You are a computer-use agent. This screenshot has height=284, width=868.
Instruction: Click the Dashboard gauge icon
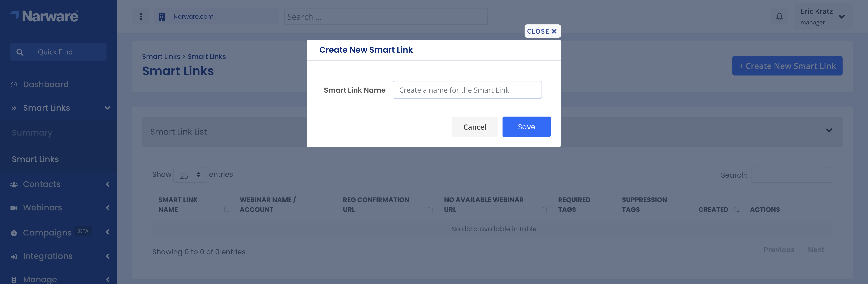[x=14, y=84]
